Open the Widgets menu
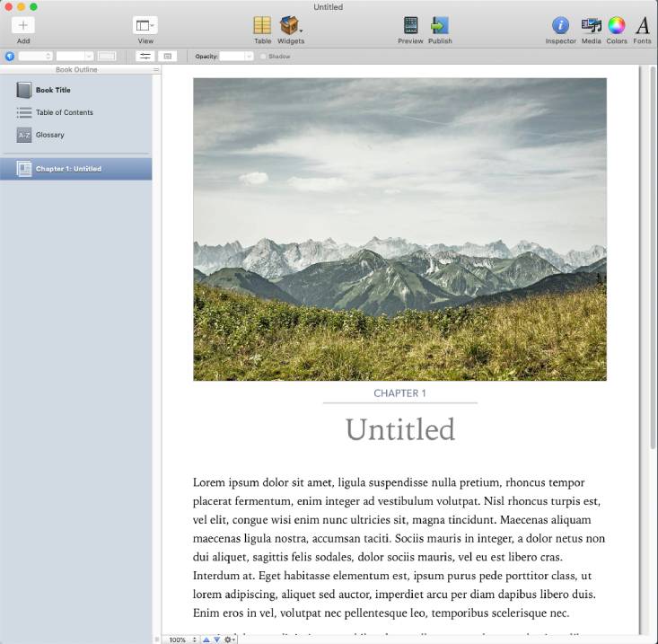658x644 pixels. tap(290, 25)
